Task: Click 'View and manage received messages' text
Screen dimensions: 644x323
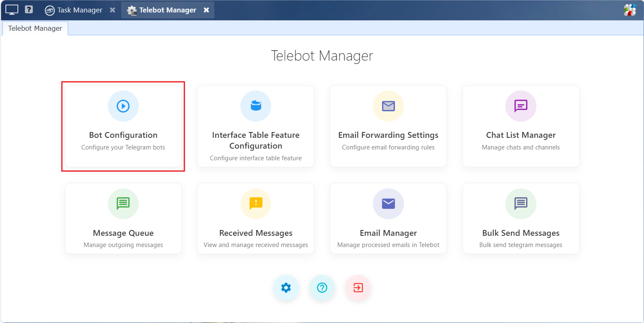Action: click(256, 245)
